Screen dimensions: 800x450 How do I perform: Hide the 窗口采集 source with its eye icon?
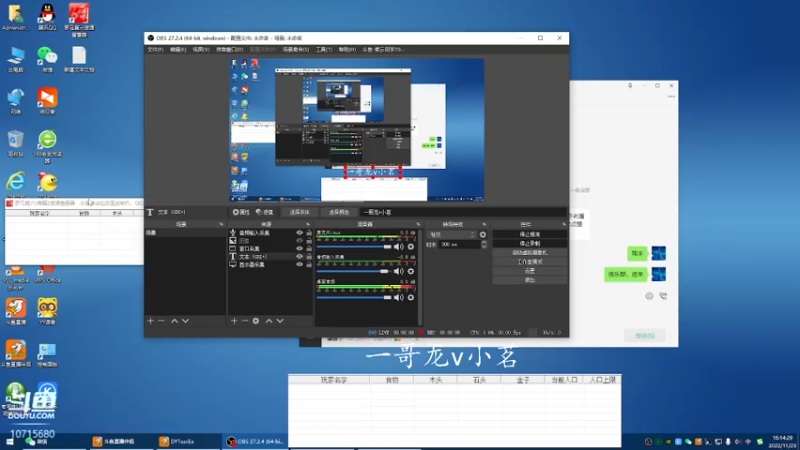coord(299,248)
